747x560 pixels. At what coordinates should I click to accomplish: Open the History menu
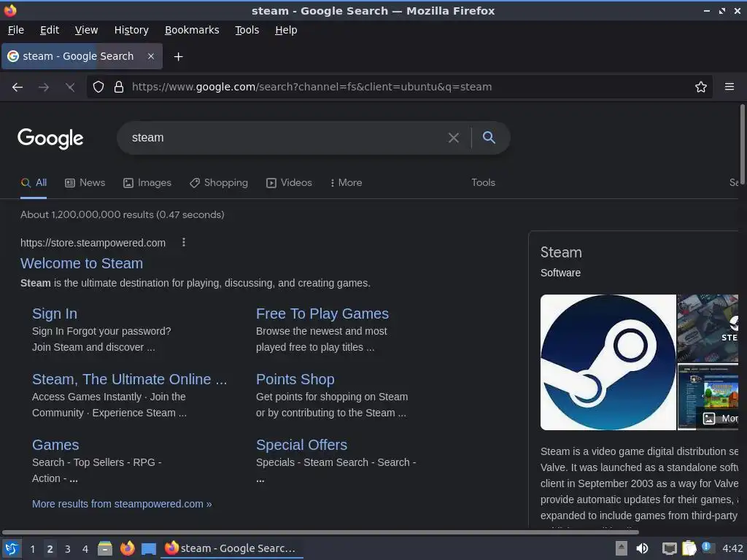click(x=131, y=30)
